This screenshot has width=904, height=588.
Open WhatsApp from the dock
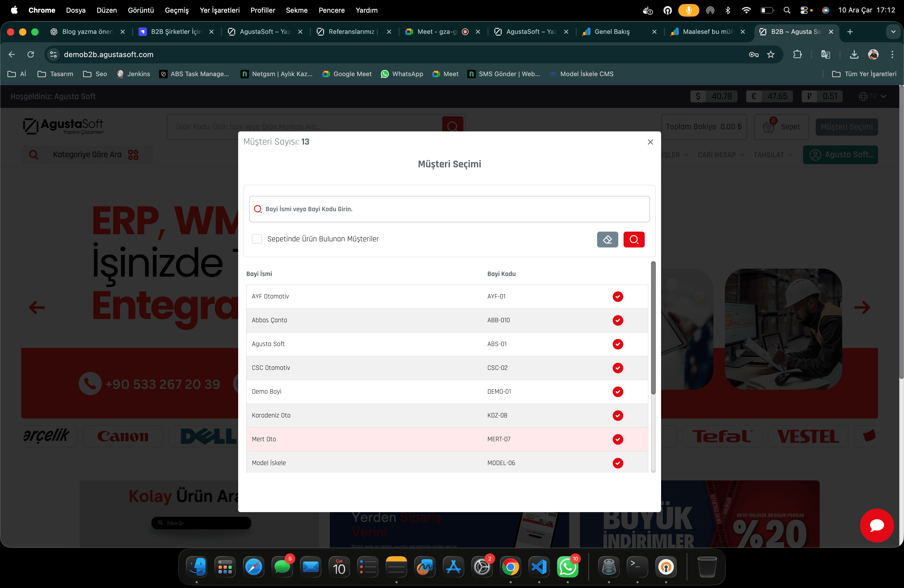[568, 567]
